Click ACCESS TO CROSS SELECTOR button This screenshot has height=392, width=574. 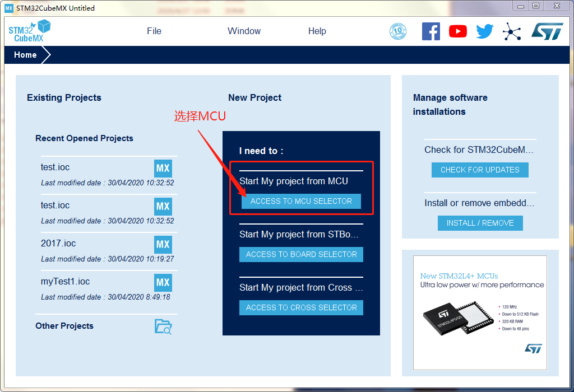click(301, 307)
